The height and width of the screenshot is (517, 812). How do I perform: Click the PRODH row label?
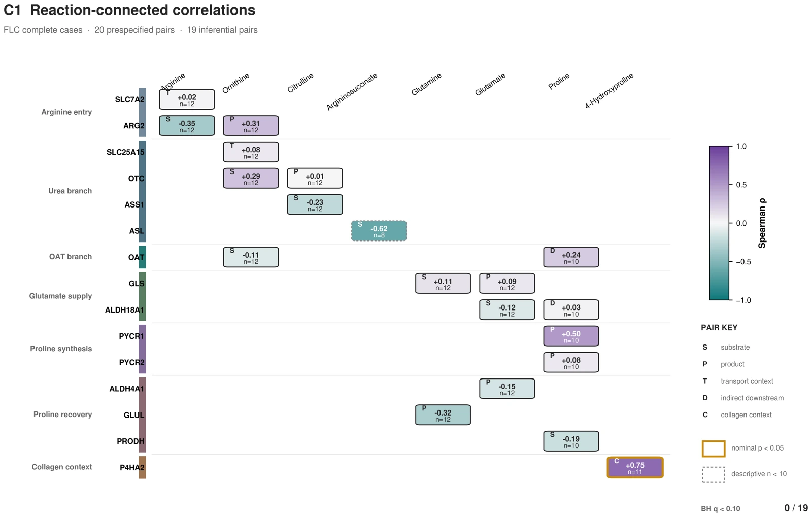130,441
